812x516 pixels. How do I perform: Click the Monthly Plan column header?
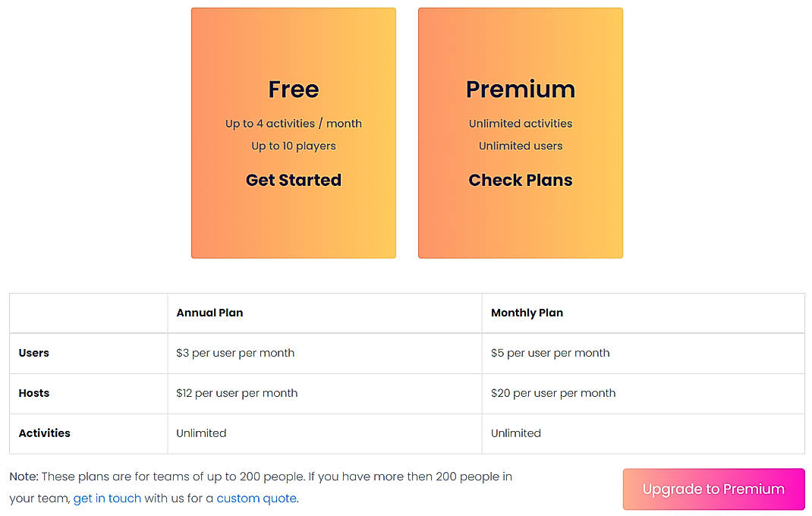[x=527, y=313]
